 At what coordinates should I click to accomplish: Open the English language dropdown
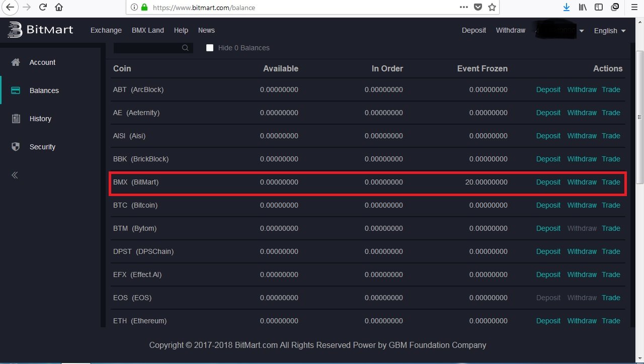(610, 31)
